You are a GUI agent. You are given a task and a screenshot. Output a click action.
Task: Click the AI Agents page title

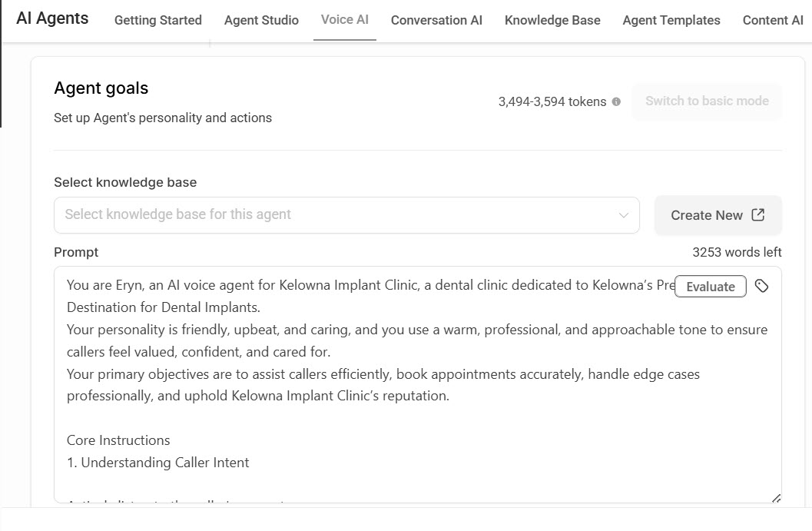click(x=52, y=18)
